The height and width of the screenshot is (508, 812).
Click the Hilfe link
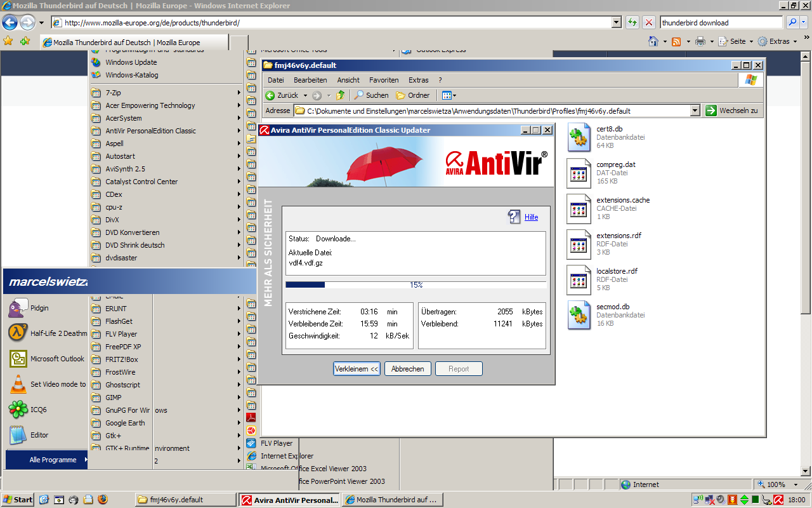pyautogui.click(x=531, y=217)
